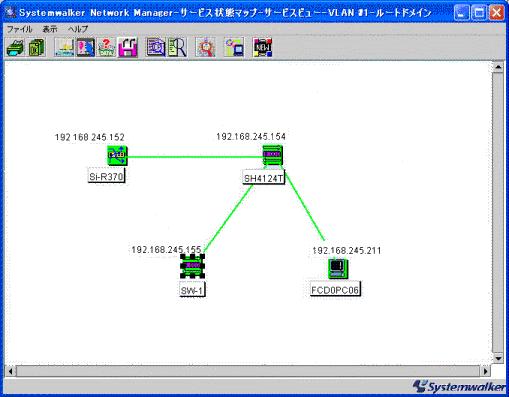Click the FCD0PC06 label
Viewport: 509px width, 397px height.
335,290
